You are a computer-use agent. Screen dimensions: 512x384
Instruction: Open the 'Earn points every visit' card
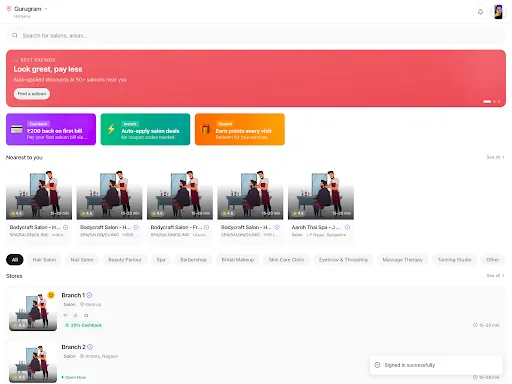240,129
